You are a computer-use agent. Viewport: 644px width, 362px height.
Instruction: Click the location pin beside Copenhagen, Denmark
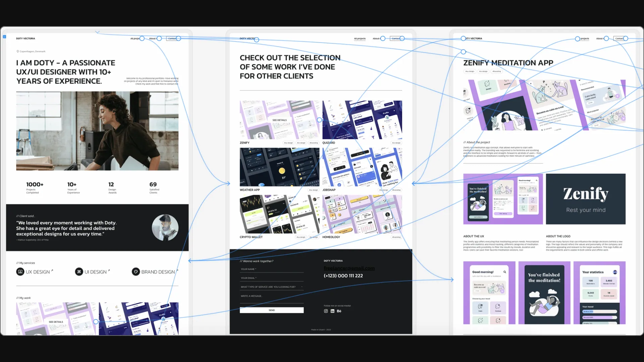(18, 51)
